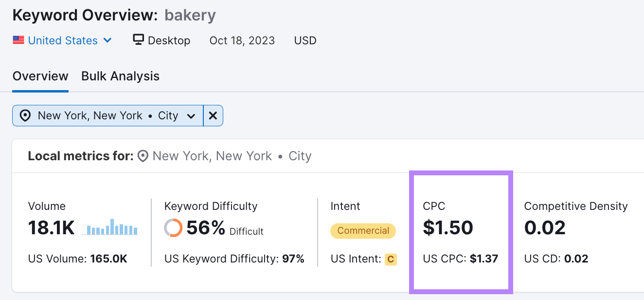Expand the New York city filter dropdown
Image resolution: width=644 pixels, height=300 pixels.
[x=192, y=115]
